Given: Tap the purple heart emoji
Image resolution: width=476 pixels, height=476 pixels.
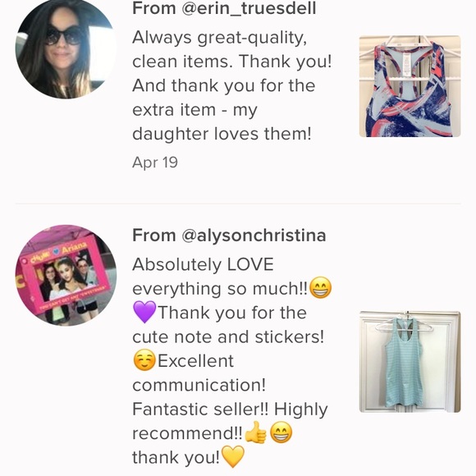Looking at the screenshot, I should point(144,312).
